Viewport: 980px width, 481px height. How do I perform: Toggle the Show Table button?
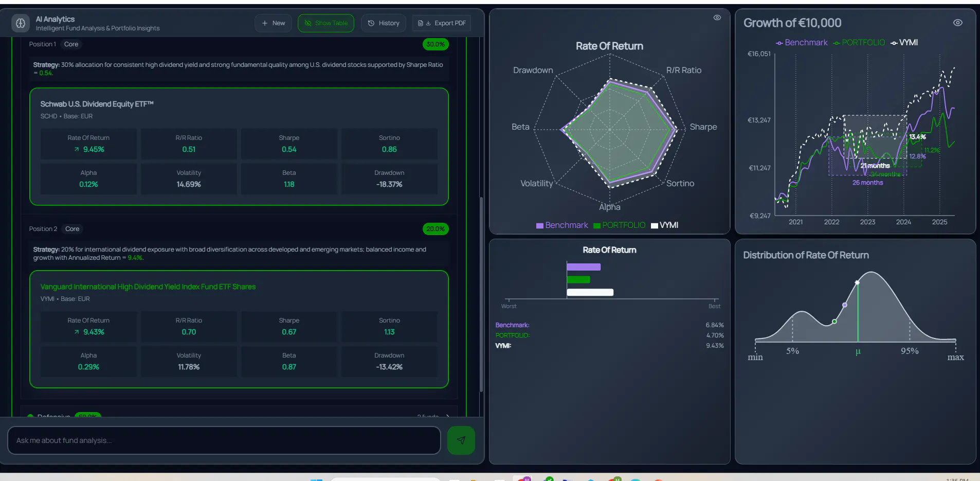[326, 23]
